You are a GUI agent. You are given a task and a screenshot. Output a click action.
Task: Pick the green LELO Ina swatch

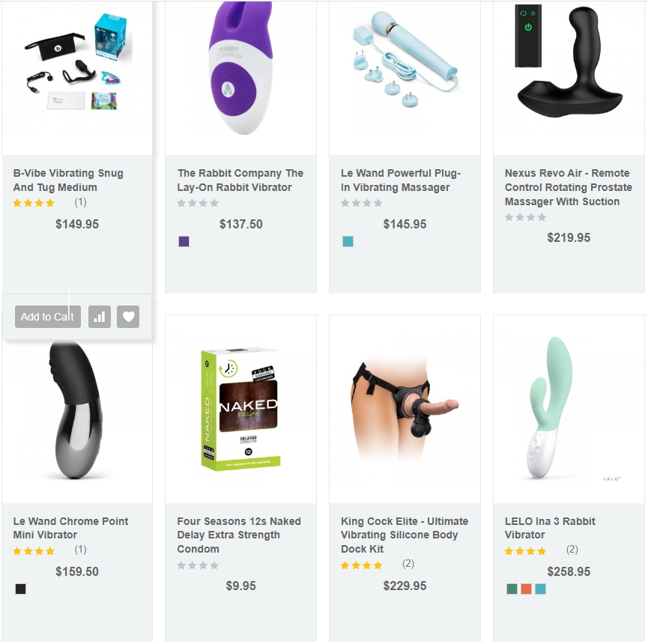tap(512, 589)
